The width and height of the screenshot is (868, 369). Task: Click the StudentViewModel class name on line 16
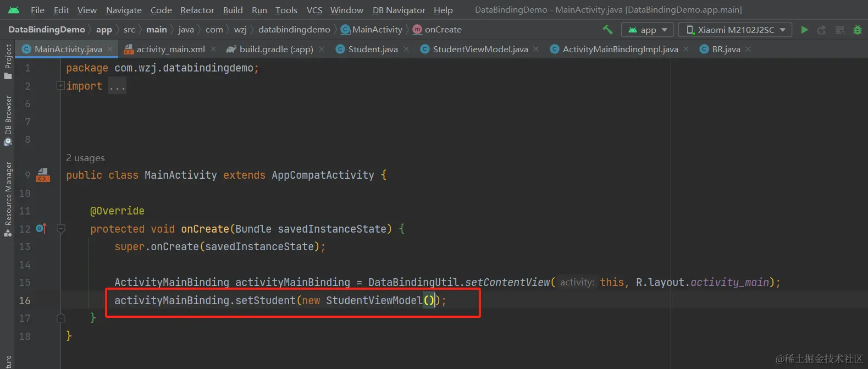point(374,300)
